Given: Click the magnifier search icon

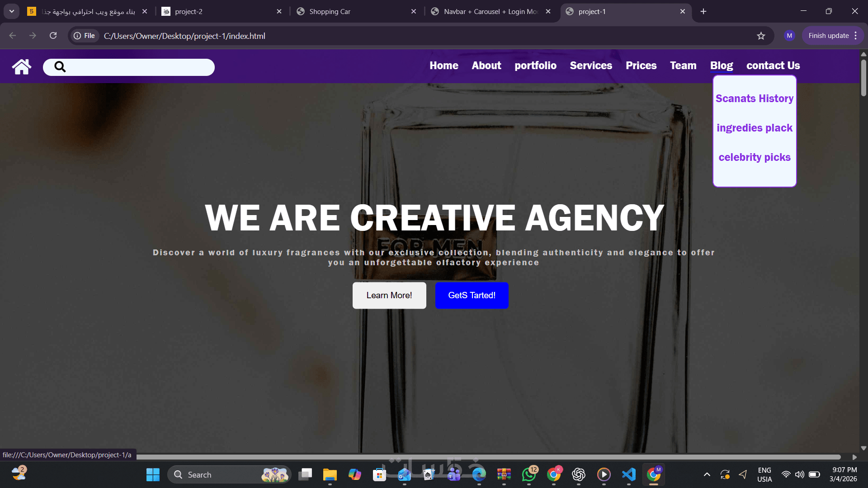Looking at the screenshot, I should coord(60,67).
